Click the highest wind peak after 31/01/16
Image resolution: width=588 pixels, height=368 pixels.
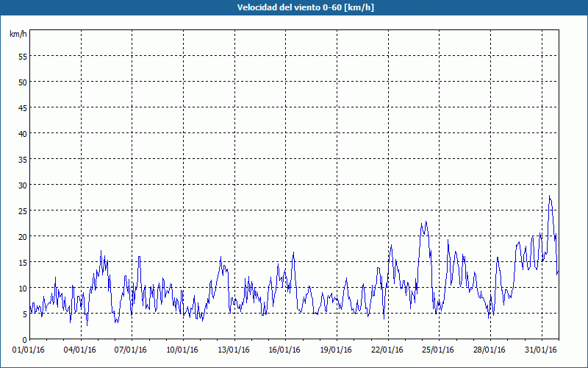[x=550, y=196]
